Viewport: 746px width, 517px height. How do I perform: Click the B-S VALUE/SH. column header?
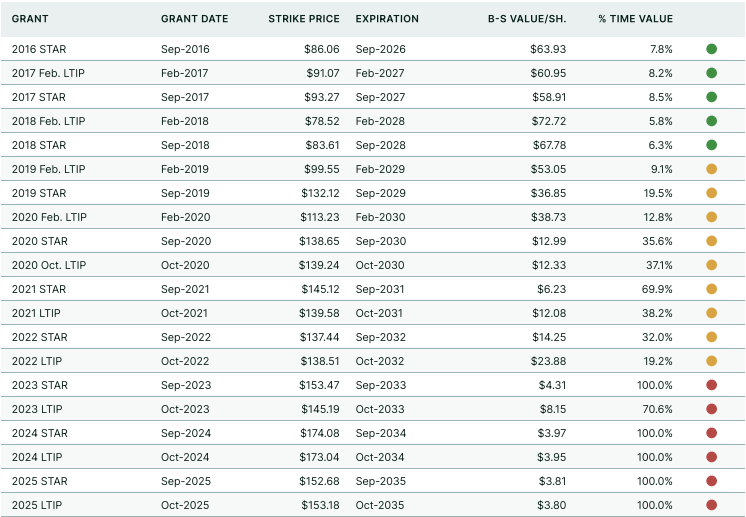click(x=527, y=19)
